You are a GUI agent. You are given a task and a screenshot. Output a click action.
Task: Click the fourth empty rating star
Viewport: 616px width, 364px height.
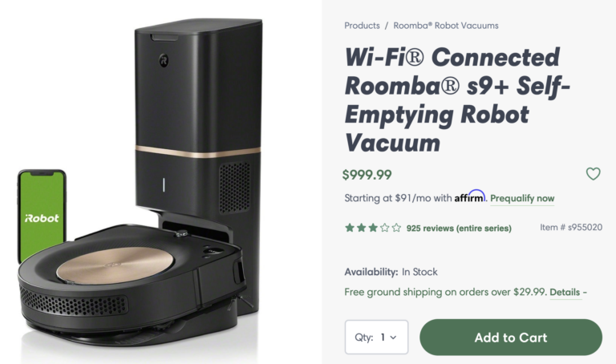[x=384, y=228]
